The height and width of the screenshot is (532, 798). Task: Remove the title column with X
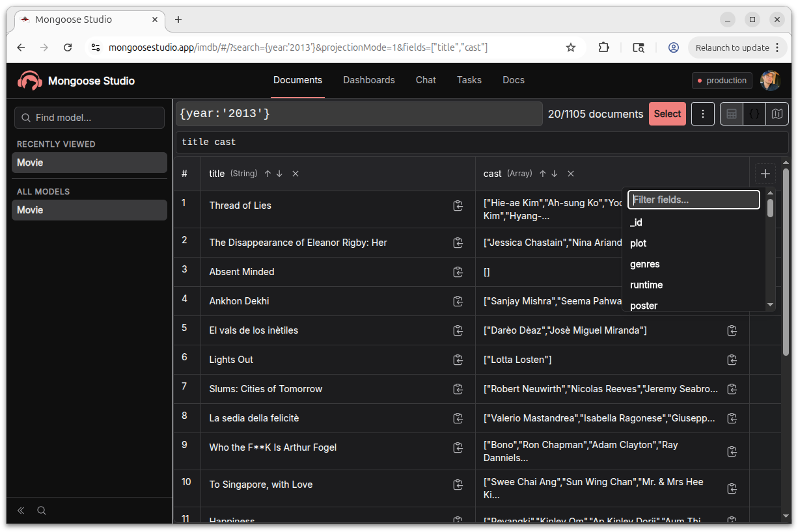point(296,174)
